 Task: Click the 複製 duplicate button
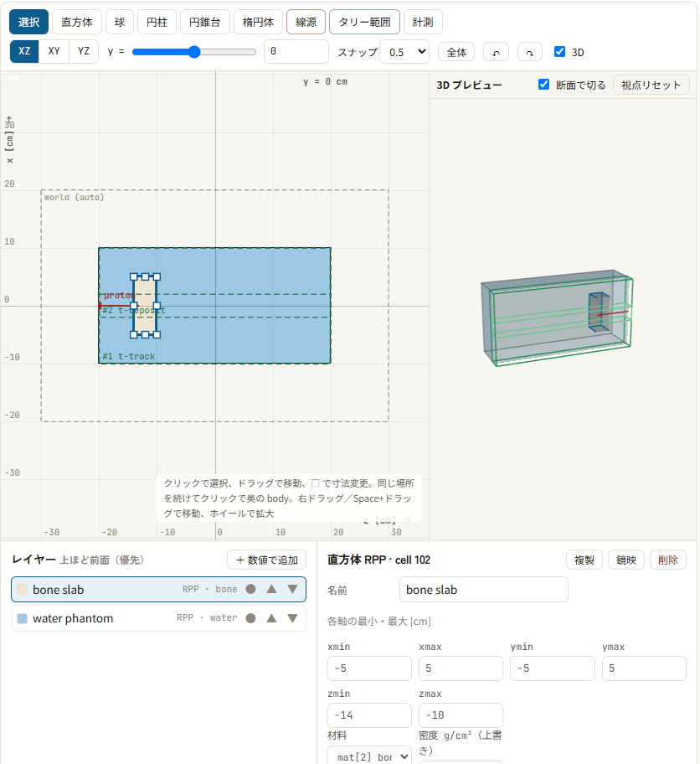tap(584, 560)
